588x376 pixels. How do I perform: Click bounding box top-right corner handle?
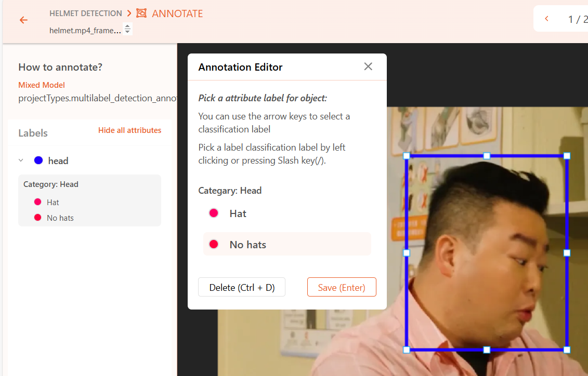[x=567, y=156]
